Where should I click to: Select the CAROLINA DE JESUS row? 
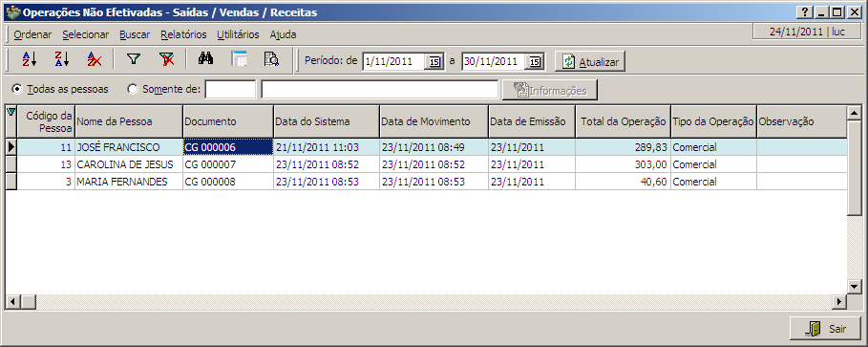tap(426, 164)
